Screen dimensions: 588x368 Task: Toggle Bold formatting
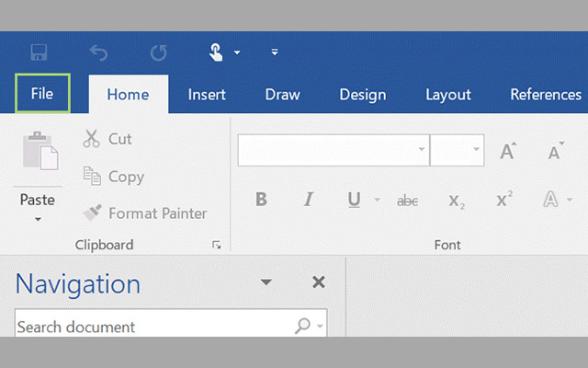(x=261, y=200)
